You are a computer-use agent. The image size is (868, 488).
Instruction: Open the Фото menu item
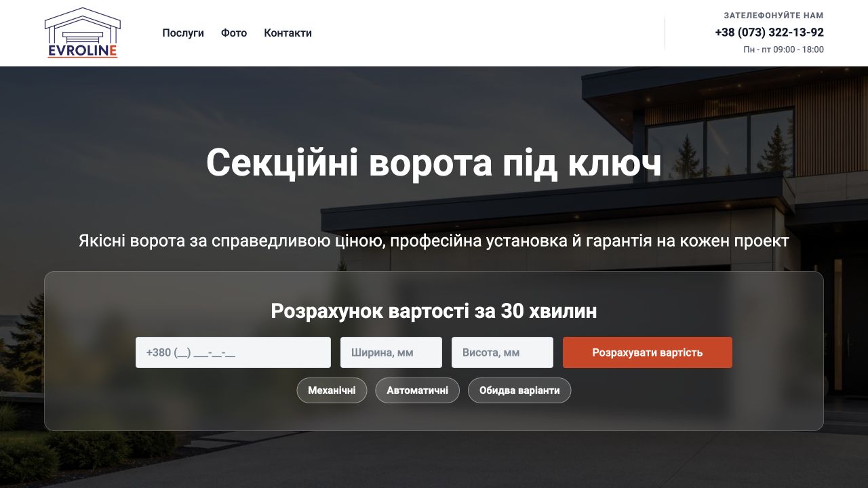[x=234, y=33]
